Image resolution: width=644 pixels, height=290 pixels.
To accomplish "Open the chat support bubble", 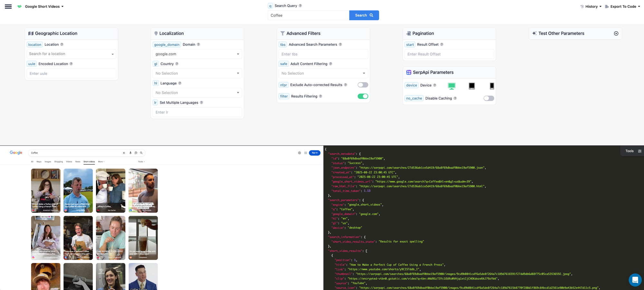I will (x=635, y=280).
